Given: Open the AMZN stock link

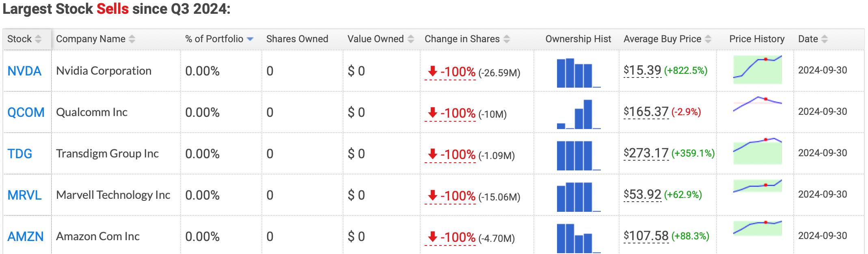Looking at the screenshot, I should [x=25, y=237].
